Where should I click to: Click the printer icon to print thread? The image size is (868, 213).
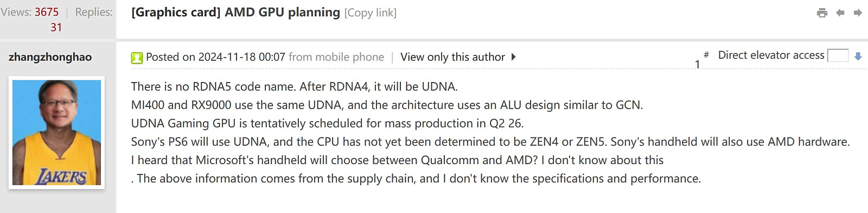pos(822,12)
